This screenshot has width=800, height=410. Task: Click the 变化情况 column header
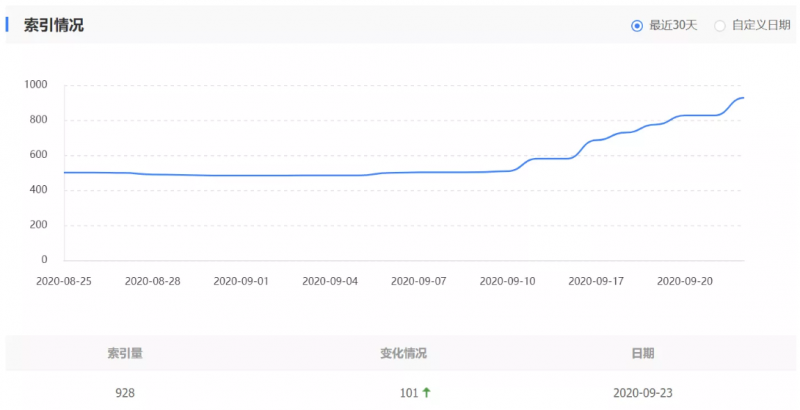(x=403, y=353)
